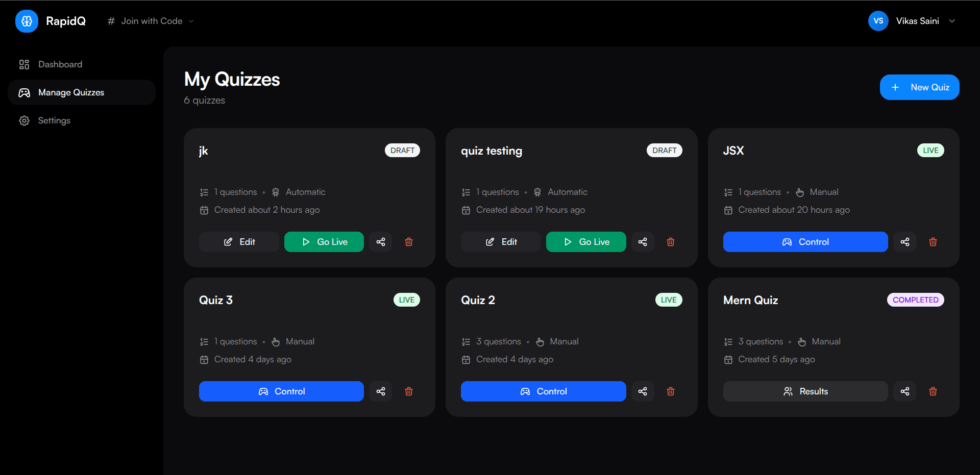
Task: Click the share icon on the jk quiz card
Action: (380, 242)
